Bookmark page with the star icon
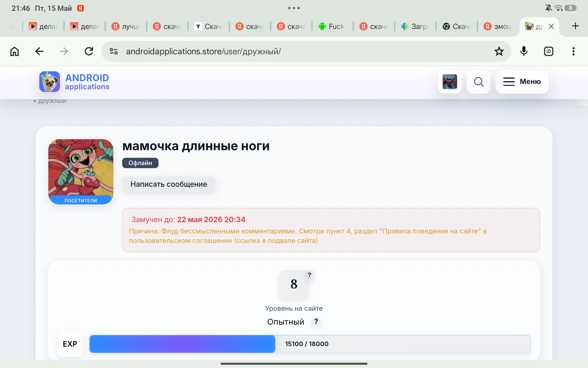This screenshot has width=588, height=368. pyautogui.click(x=499, y=51)
